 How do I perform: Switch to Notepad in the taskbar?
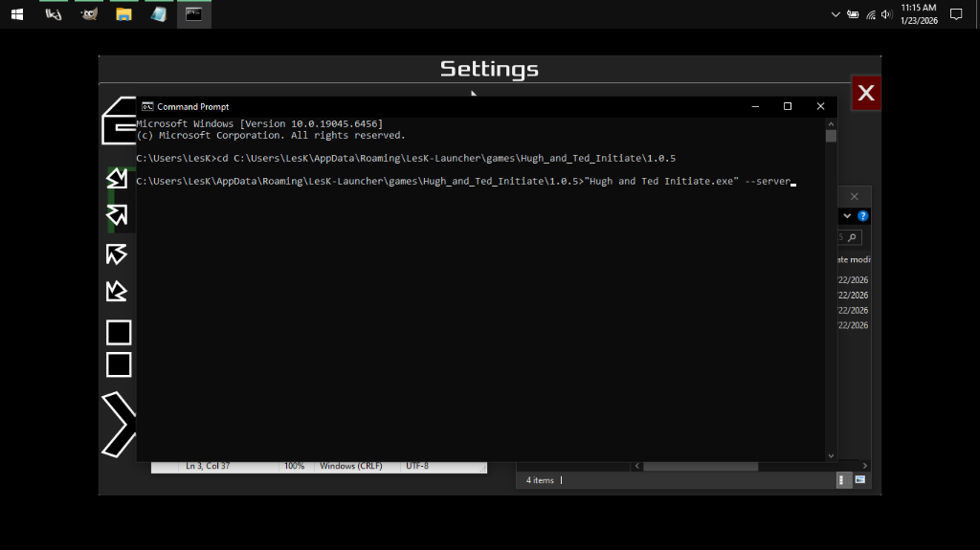coord(158,14)
